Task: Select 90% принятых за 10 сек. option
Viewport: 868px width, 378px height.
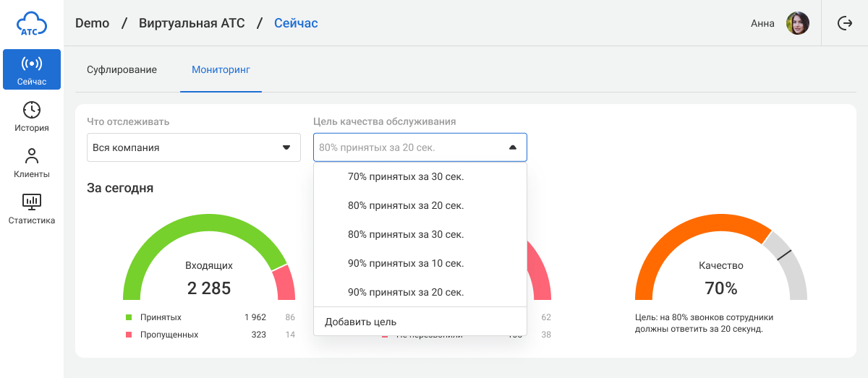Action: (x=406, y=263)
